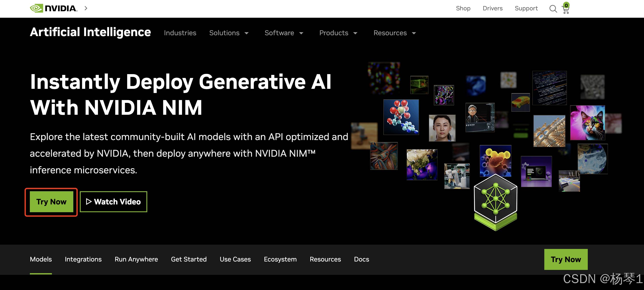Click the purple protein ribbons thumbnail
The width and height of the screenshot is (644, 290).
(x=444, y=95)
